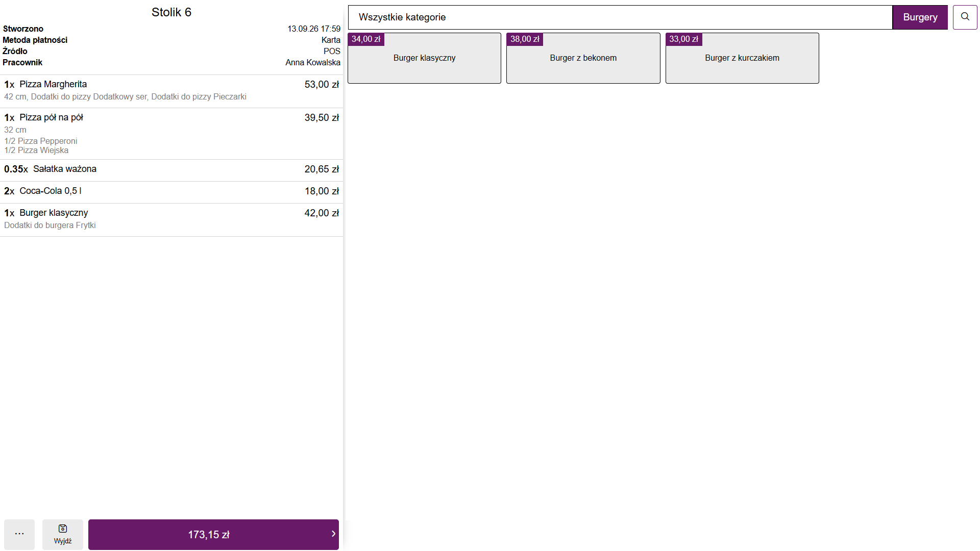Open the Coca-Cola 0,5 l order line
Viewport: 980px width, 551px height.
[171, 192]
